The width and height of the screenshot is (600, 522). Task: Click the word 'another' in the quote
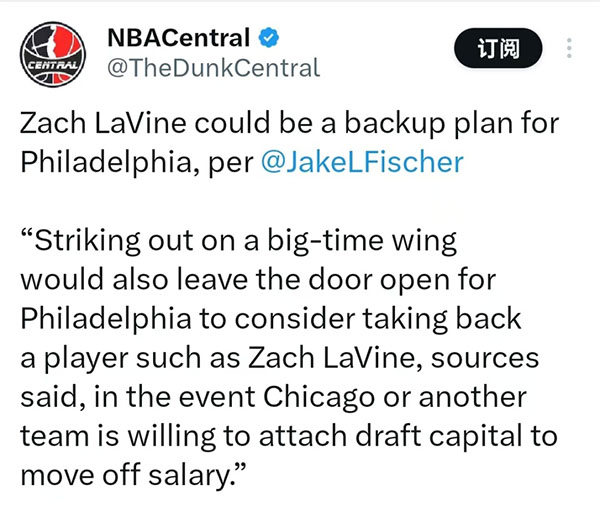[473, 397]
